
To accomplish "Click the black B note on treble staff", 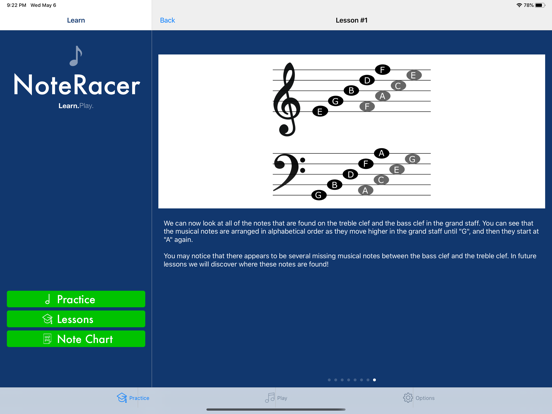I will pyautogui.click(x=351, y=90).
